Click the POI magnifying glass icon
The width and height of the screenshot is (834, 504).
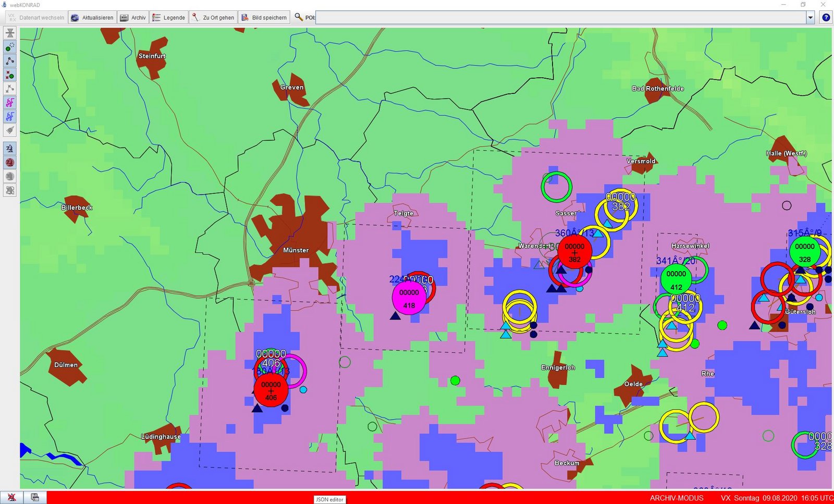point(299,17)
